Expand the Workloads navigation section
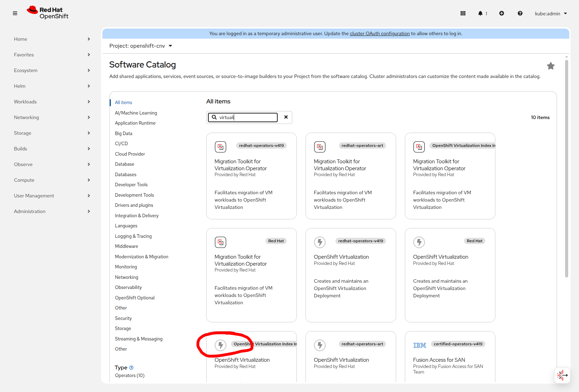 [52, 102]
